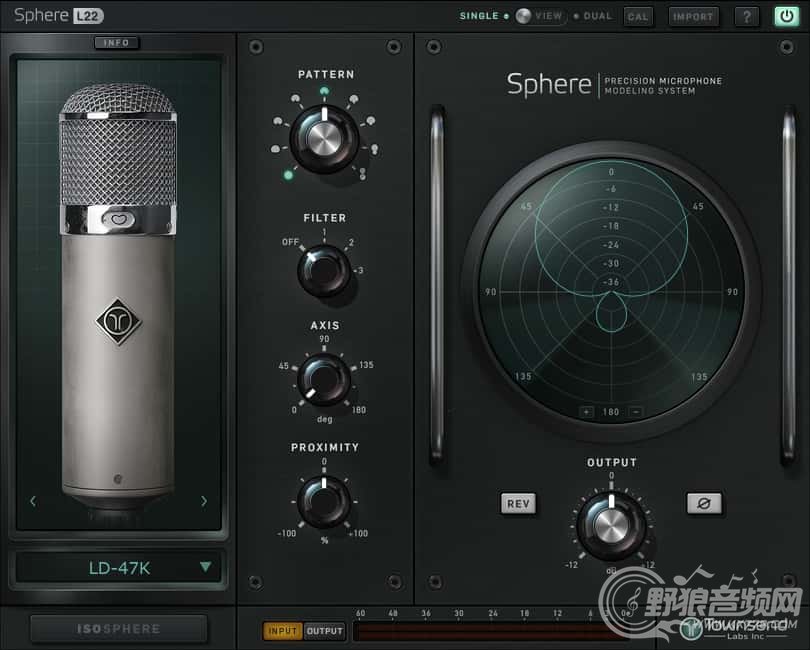The width and height of the screenshot is (810, 650).
Task: Open the LD-47K microphone model dropdown
Action: coord(119,568)
